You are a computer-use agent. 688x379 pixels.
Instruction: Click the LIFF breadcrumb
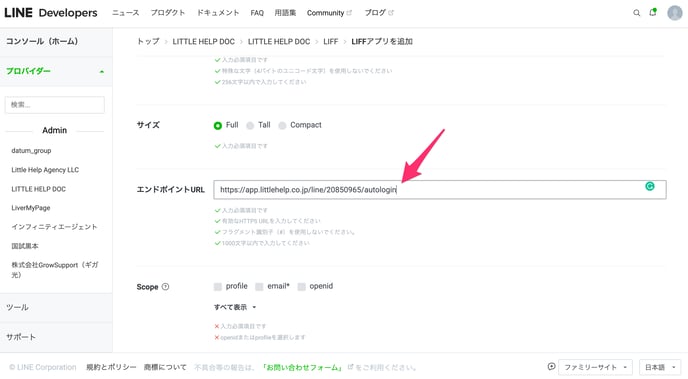[x=330, y=41]
